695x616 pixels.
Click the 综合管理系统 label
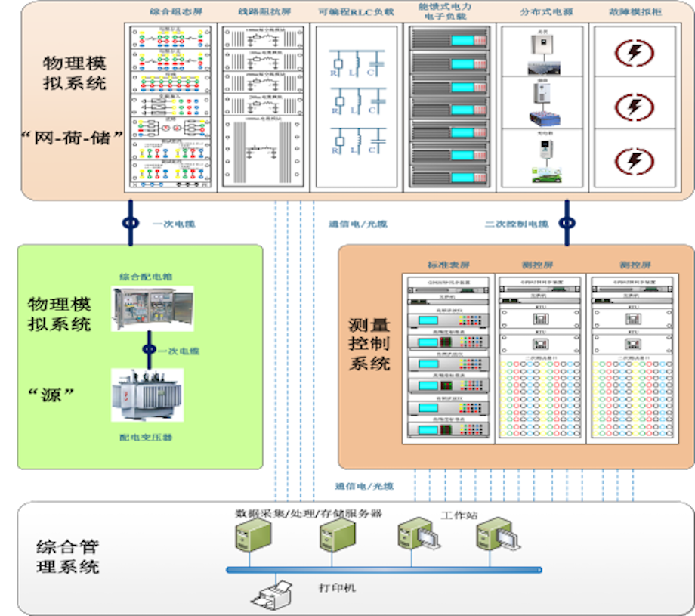(68, 556)
